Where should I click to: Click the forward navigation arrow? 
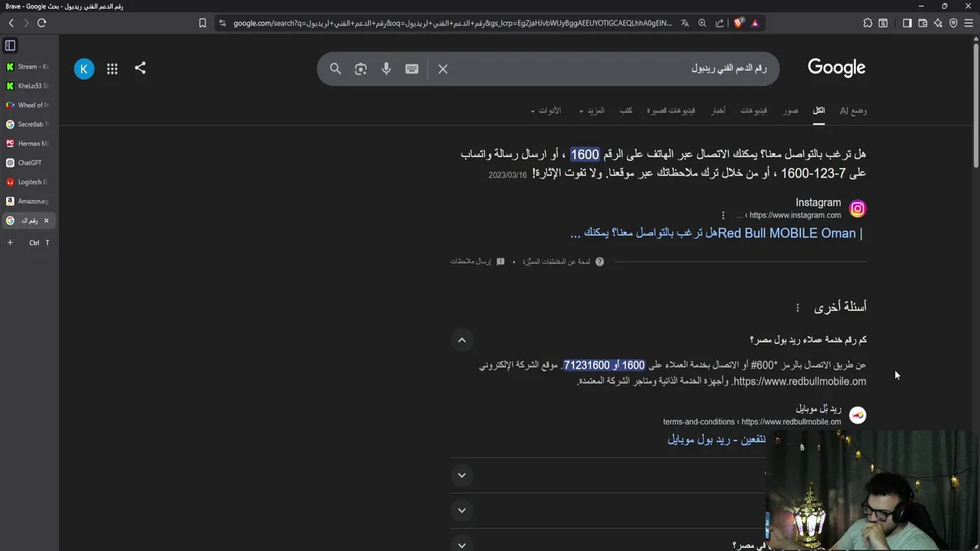26,23
